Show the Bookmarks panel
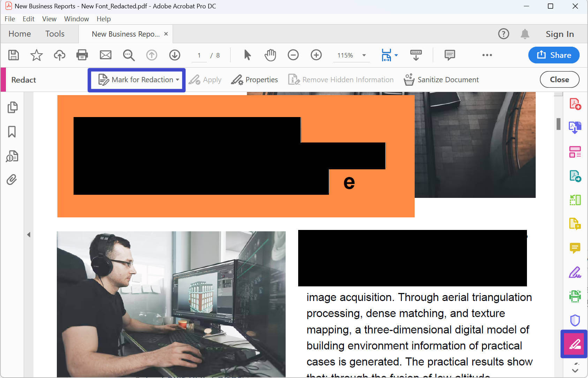The image size is (588, 378). 13,132
